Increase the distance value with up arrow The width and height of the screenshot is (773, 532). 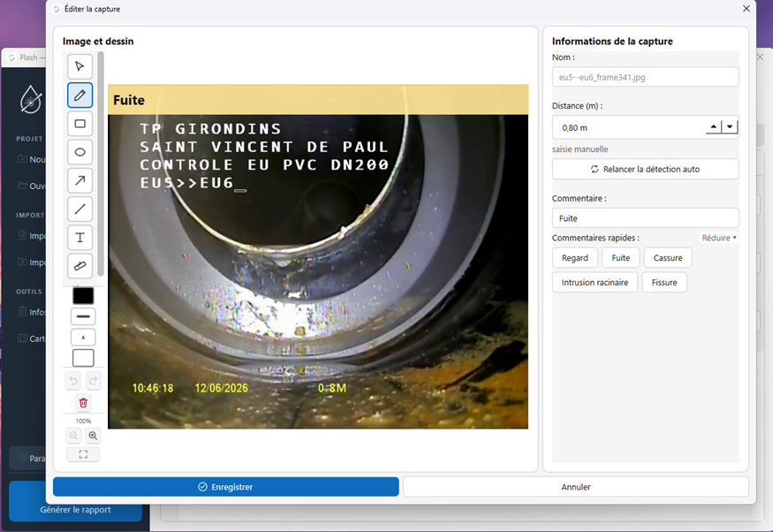[713, 127]
